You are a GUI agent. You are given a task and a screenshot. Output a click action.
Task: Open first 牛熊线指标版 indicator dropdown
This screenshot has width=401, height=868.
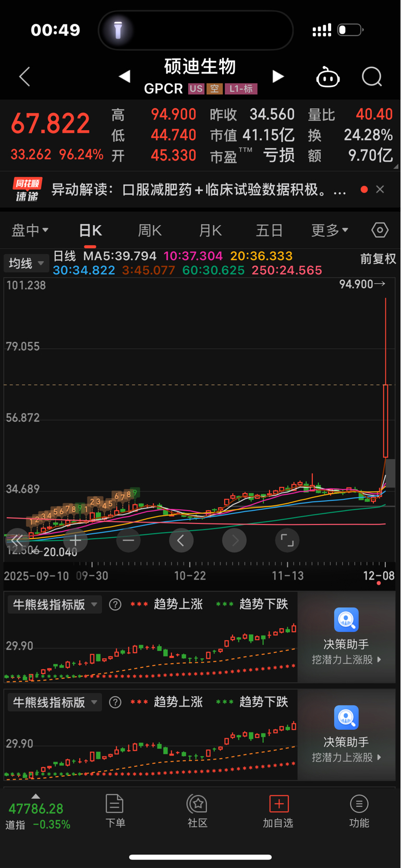tap(54, 605)
